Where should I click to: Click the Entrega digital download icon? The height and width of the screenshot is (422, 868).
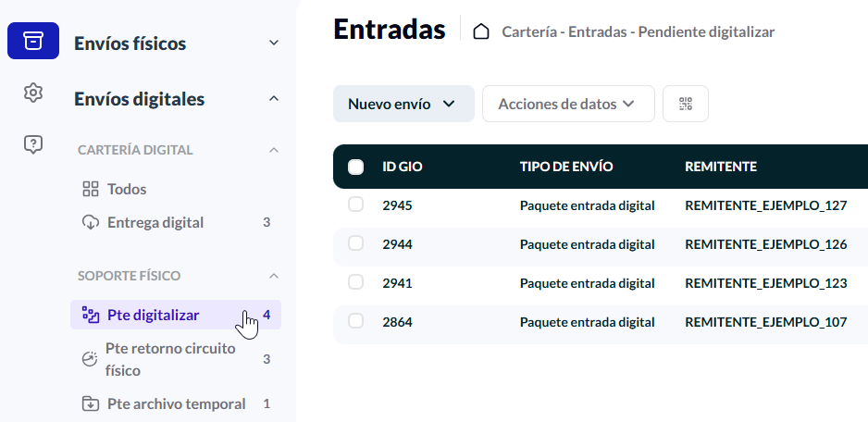point(91,223)
